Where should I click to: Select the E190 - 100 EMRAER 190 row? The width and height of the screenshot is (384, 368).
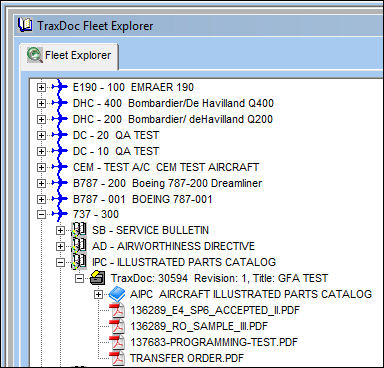click(x=133, y=87)
